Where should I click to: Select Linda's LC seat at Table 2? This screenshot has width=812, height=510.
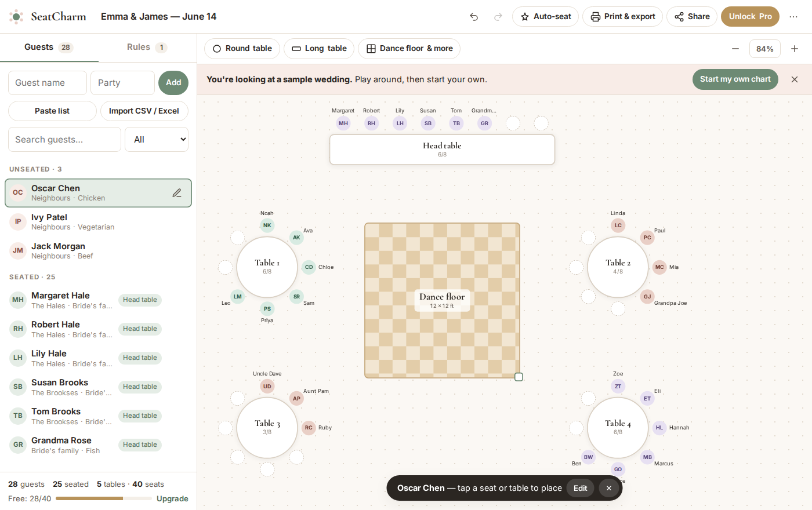pyautogui.click(x=618, y=225)
